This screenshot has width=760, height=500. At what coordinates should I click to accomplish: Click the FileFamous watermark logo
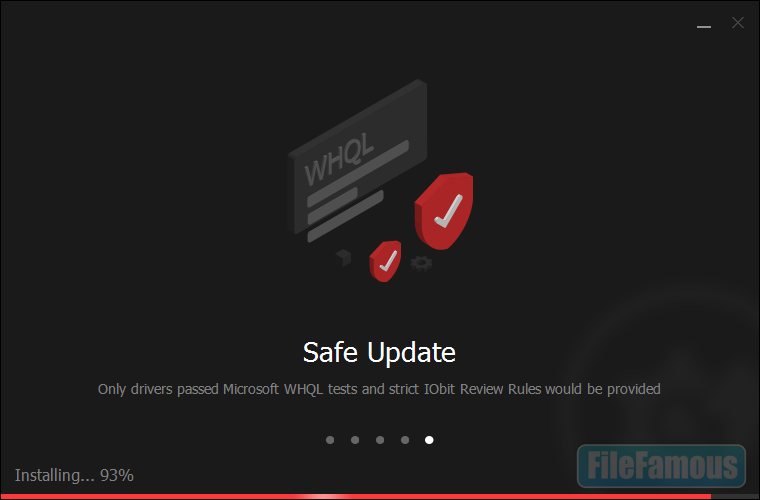[x=662, y=466]
